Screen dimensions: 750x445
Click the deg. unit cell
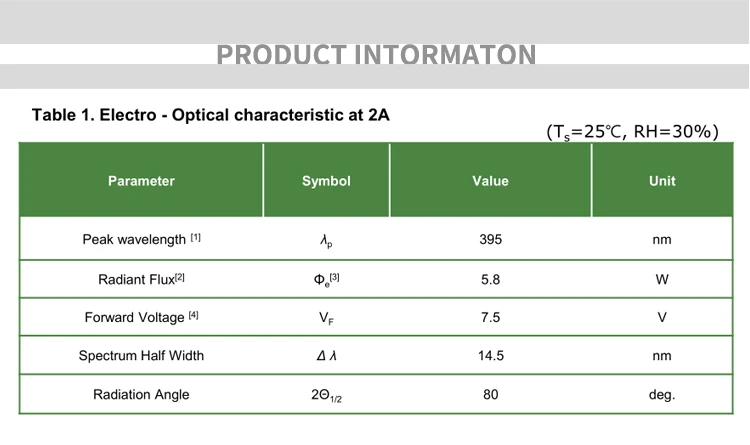coord(662,394)
